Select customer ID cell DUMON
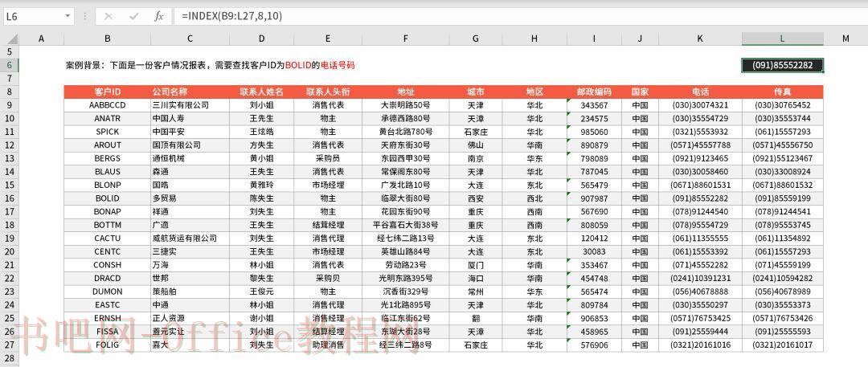The height and width of the screenshot is (367, 868). tap(108, 292)
